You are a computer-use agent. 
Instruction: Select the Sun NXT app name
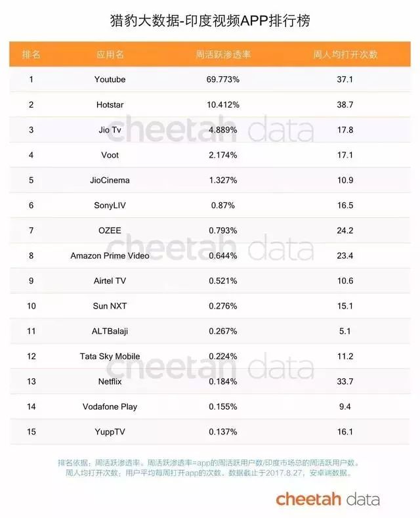(x=110, y=306)
